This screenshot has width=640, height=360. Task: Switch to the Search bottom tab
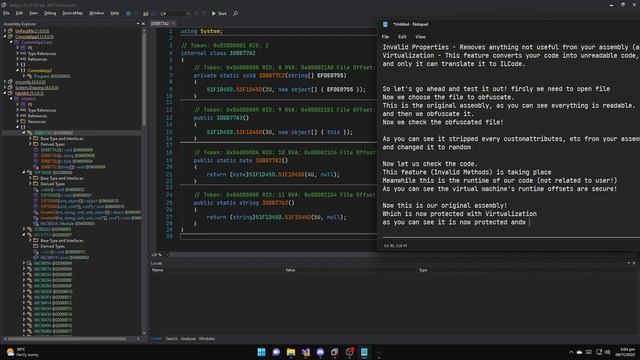click(x=172, y=339)
